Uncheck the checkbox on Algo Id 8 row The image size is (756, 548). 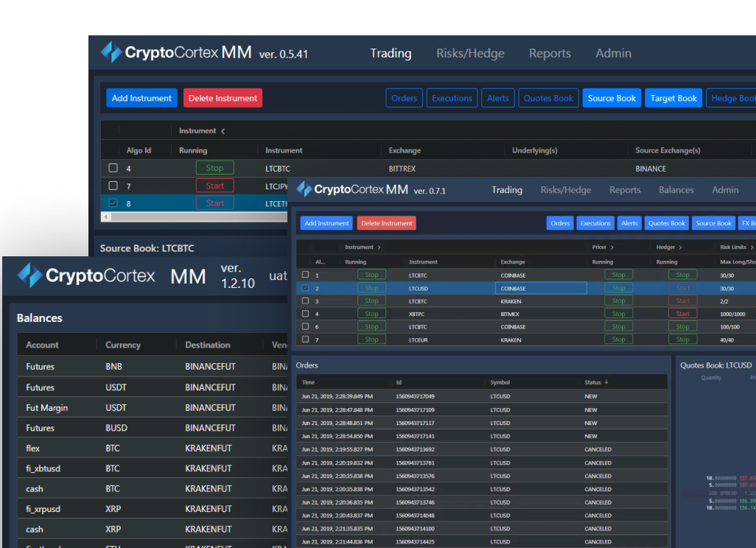[x=113, y=202]
